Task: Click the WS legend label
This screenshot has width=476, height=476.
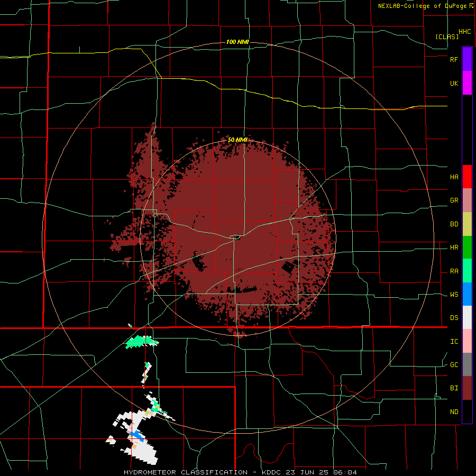Action: (x=454, y=295)
